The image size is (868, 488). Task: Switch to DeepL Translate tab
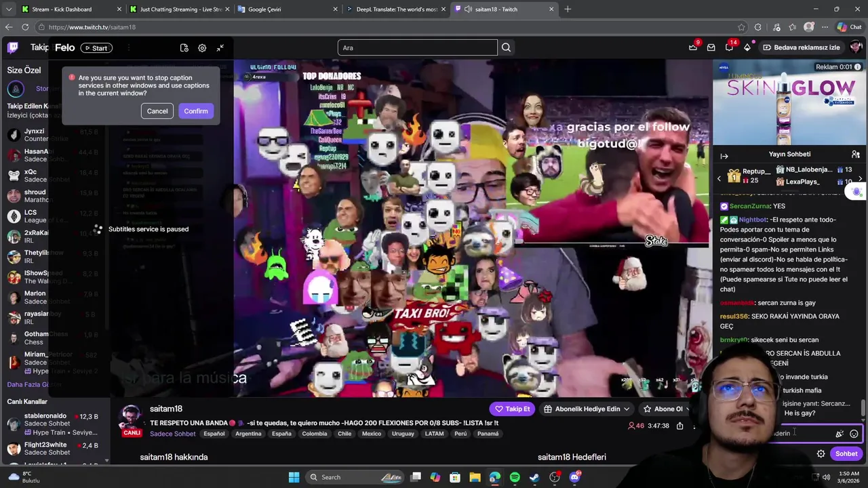coord(396,9)
